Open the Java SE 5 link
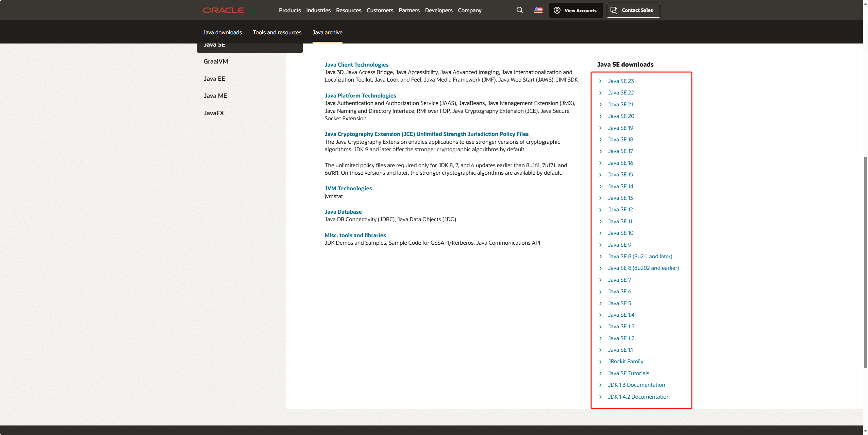868x435 pixels. point(619,303)
